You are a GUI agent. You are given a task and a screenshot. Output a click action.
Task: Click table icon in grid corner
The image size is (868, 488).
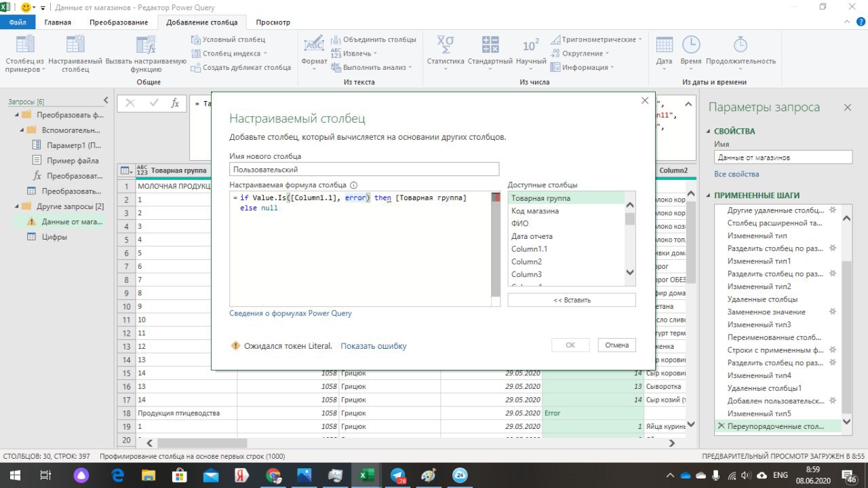pos(125,170)
